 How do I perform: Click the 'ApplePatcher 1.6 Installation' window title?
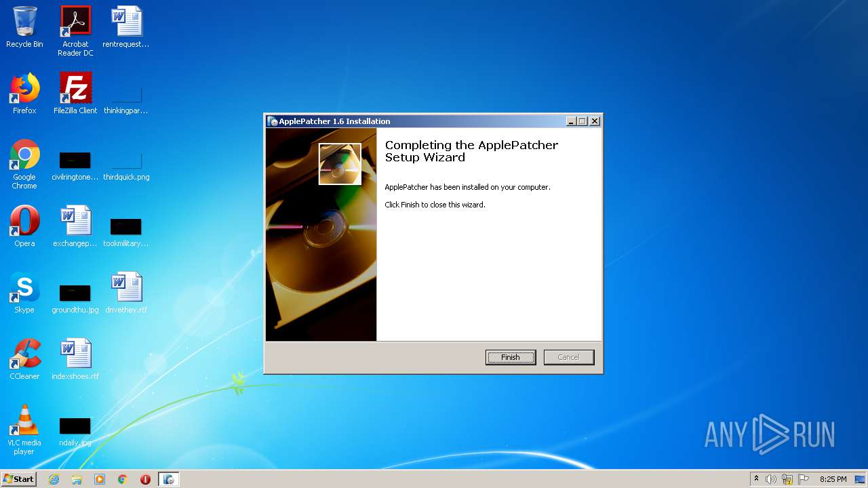tap(334, 121)
